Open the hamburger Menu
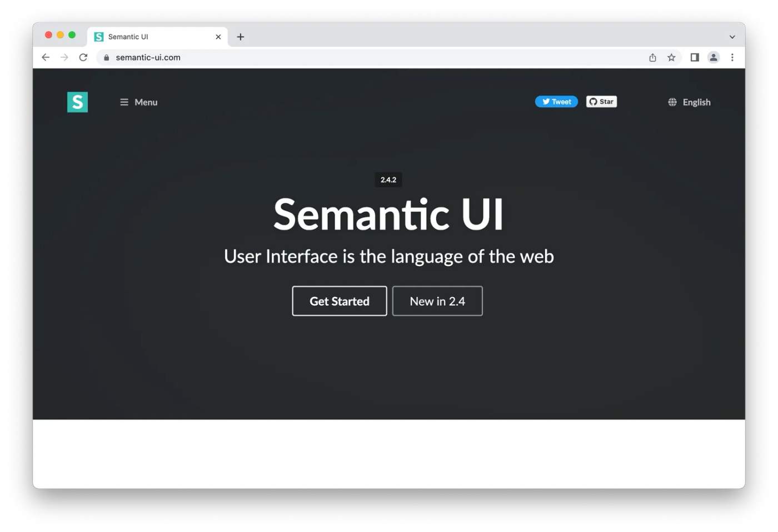 click(x=138, y=102)
